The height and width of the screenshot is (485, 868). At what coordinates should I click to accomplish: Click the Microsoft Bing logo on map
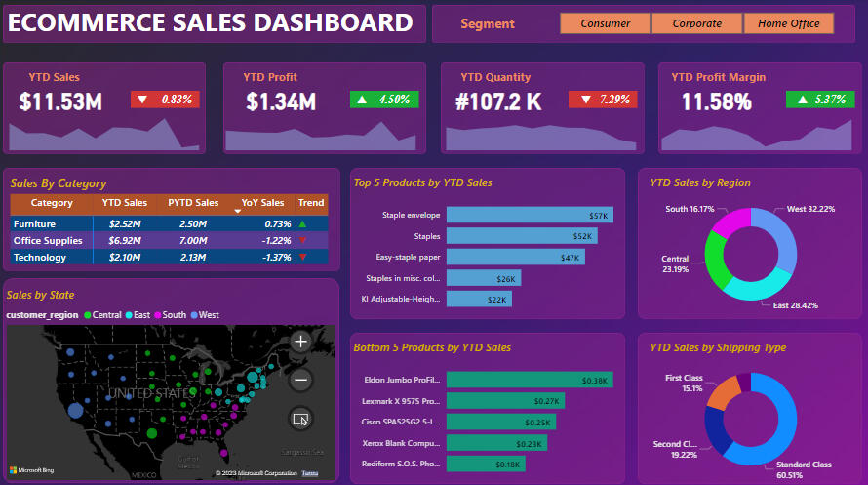tap(33, 472)
